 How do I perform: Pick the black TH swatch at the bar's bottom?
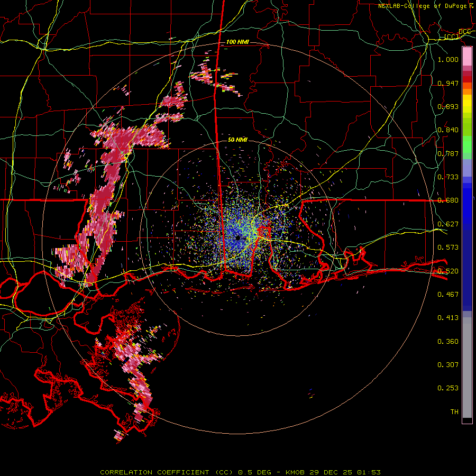pos(467,420)
